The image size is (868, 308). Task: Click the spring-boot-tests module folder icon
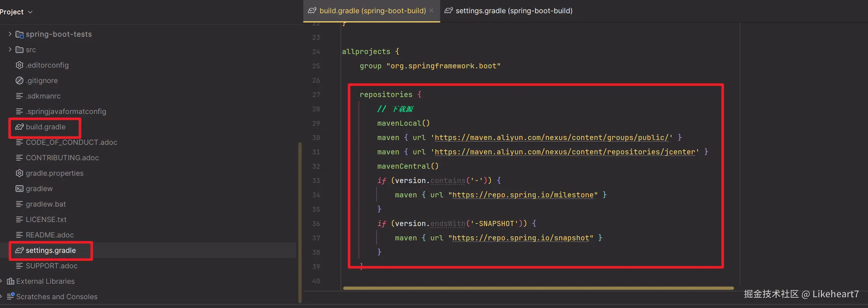(x=20, y=34)
